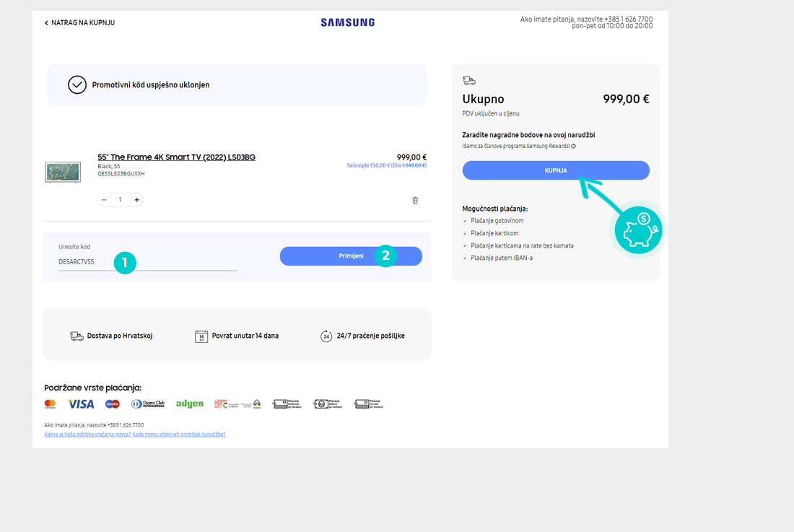Viewport: 794px width, 532px height.
Task: Click the truck icon beside Dostava po Hrvatskoj
Action: coord(77,336)
